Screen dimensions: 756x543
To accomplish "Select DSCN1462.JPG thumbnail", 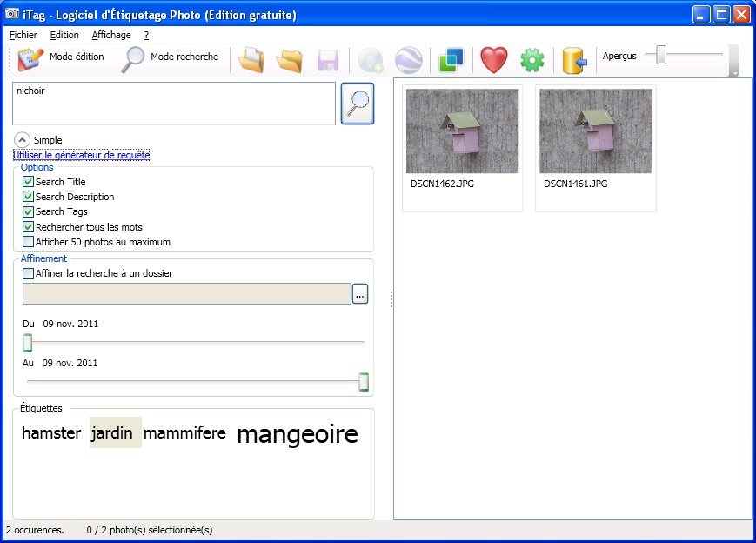I will (462, 148).
